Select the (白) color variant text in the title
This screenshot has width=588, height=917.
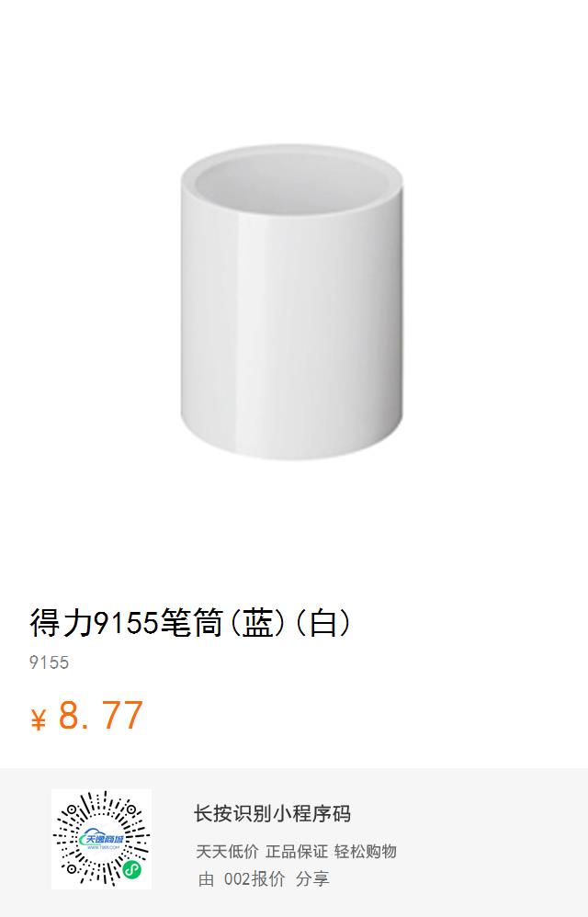click(x=322, y=622)
